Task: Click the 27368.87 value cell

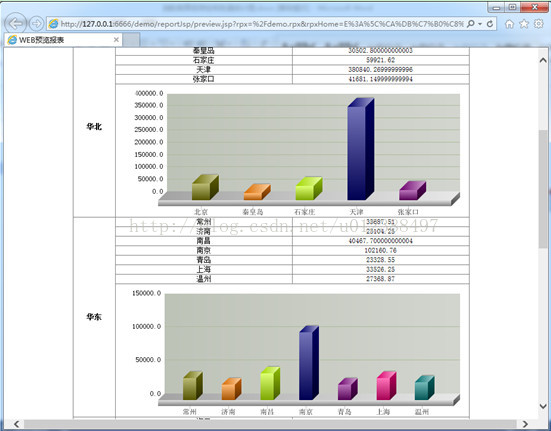Action: pos(381,279)
